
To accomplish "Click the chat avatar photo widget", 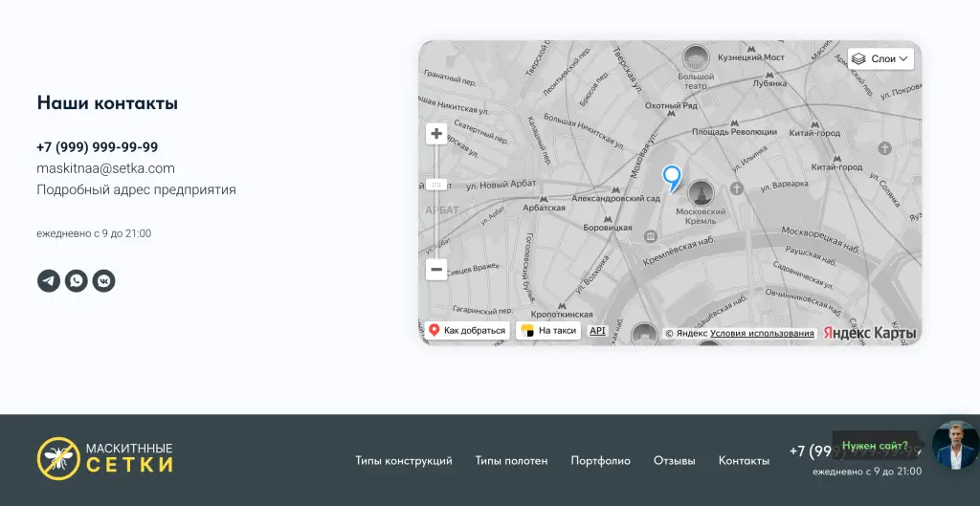I will (x=956, y=445).
